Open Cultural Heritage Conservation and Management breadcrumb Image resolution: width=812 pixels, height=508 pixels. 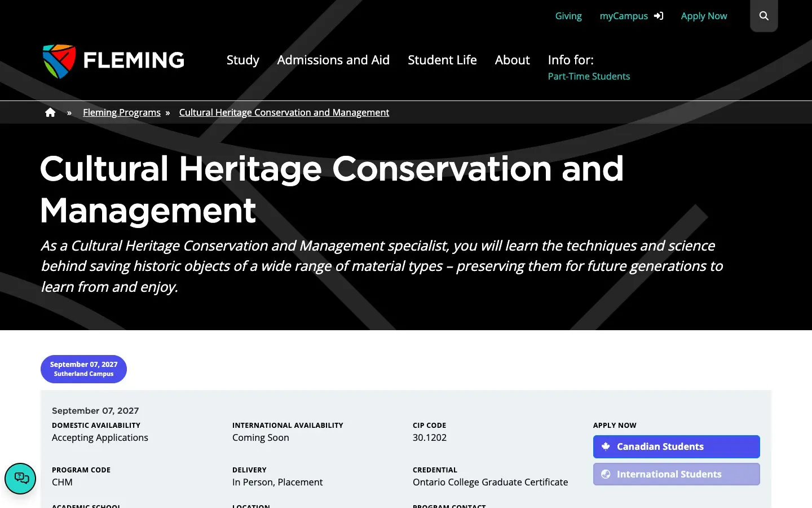click(284, 112)
